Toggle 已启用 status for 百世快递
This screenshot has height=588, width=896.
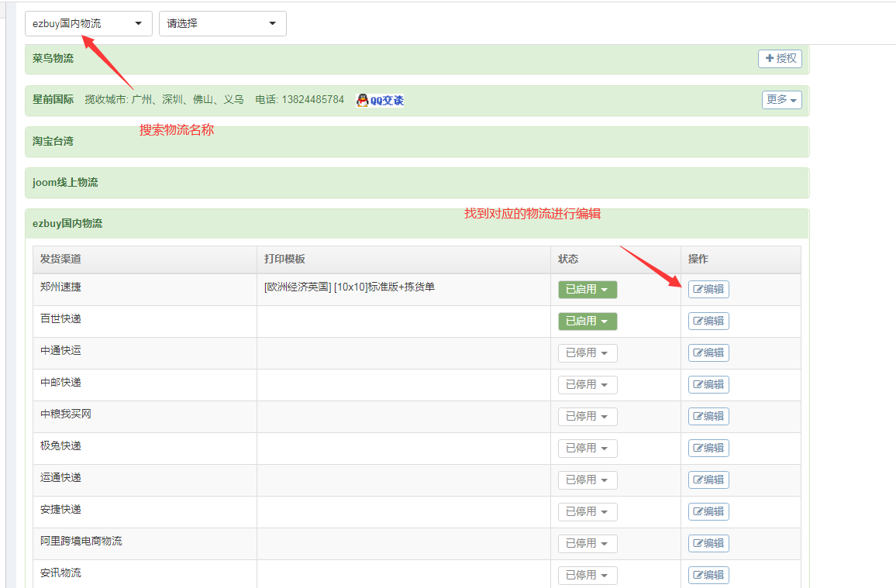coord(588,321)
